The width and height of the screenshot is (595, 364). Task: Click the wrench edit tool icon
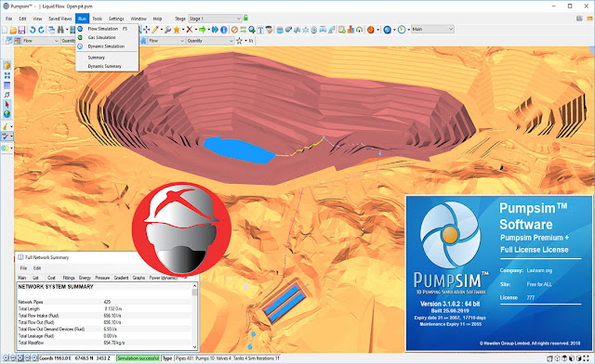coord(167,30)
